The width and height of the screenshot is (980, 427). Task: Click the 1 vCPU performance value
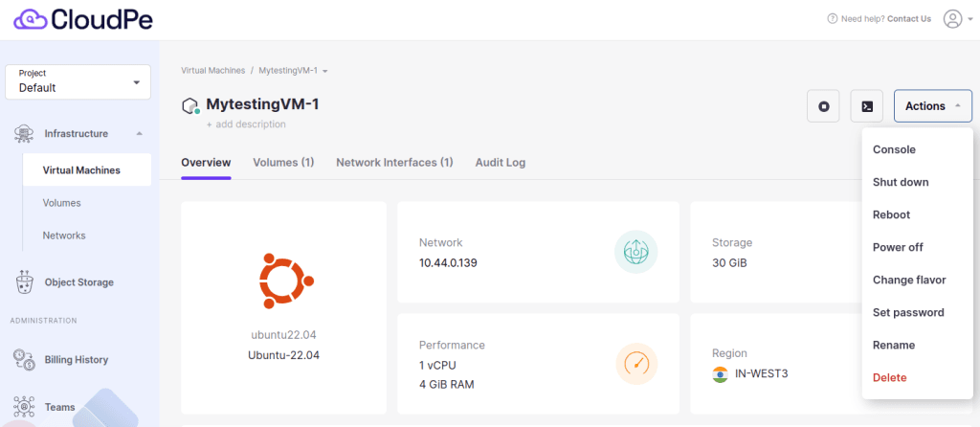coord(437,365)
